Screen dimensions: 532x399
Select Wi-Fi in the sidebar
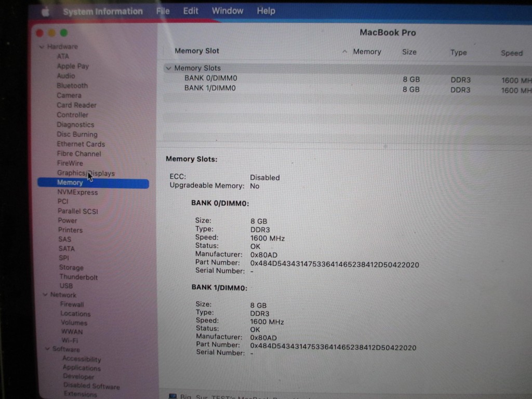click(x=70, y=340)
